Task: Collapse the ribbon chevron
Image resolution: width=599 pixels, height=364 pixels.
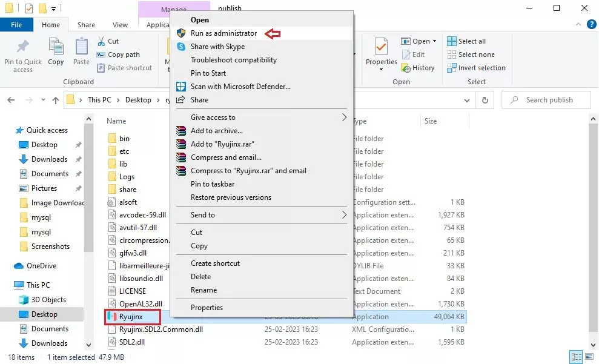Action: pos(578,24)
